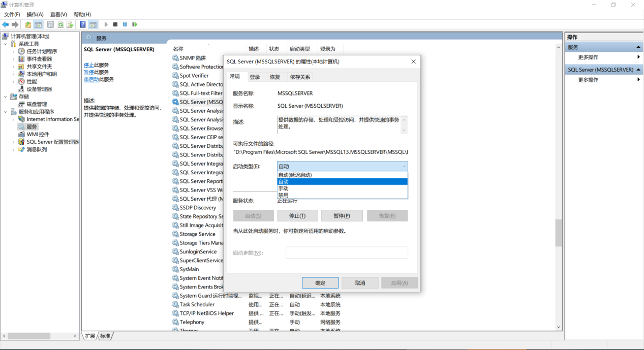Click the Pause Service toolbar icon
Viewport: 644px width, 350px height.
click(x=125, y=24)
